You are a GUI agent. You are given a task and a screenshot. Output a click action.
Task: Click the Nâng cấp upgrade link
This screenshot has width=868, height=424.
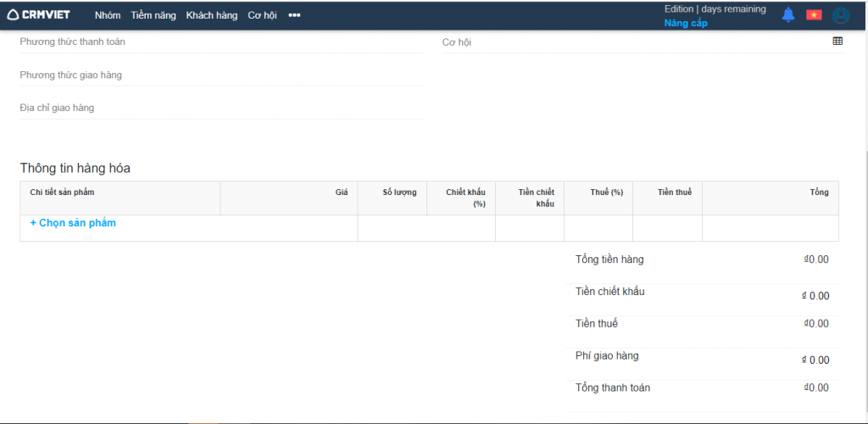pos(686,23)
